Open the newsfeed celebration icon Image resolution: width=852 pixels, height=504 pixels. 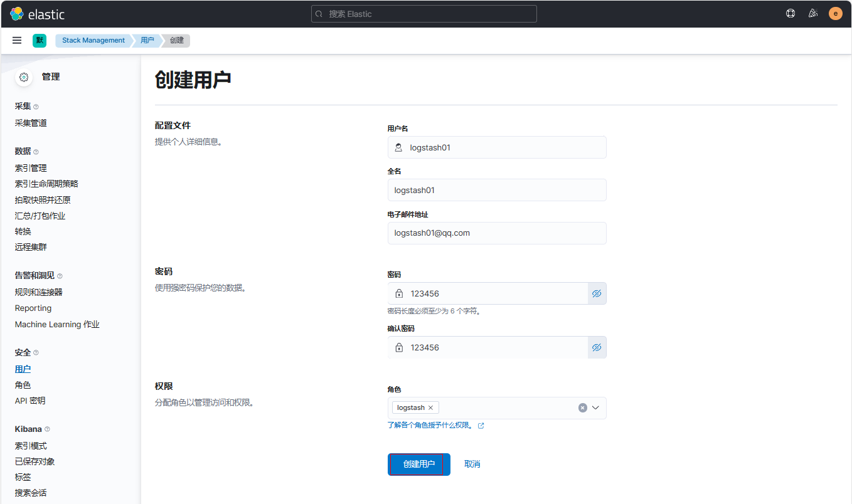(813, 14)
